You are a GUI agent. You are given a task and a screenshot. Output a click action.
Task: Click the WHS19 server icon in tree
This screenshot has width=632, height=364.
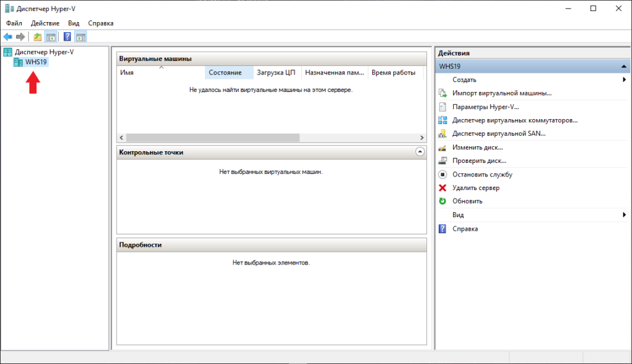[18, 62]
